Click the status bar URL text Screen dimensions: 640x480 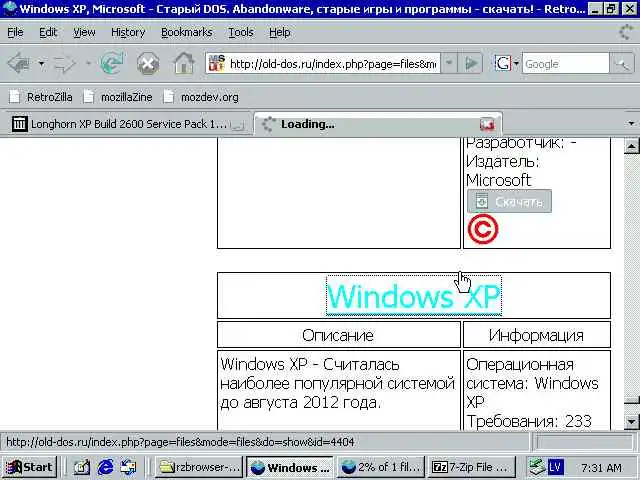180,442
